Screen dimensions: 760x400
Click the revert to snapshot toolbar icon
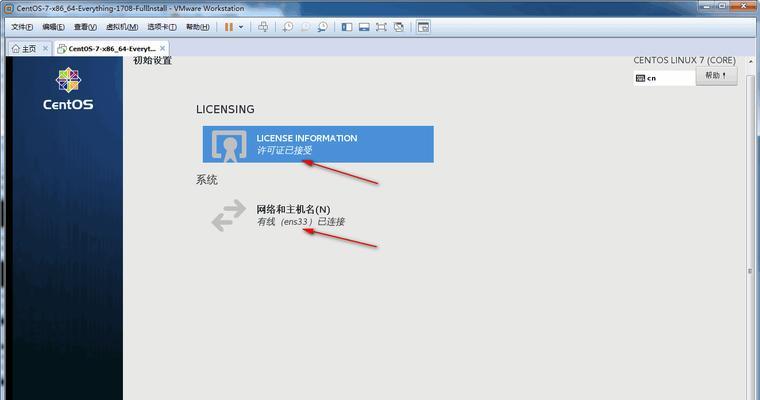(305, 27)
